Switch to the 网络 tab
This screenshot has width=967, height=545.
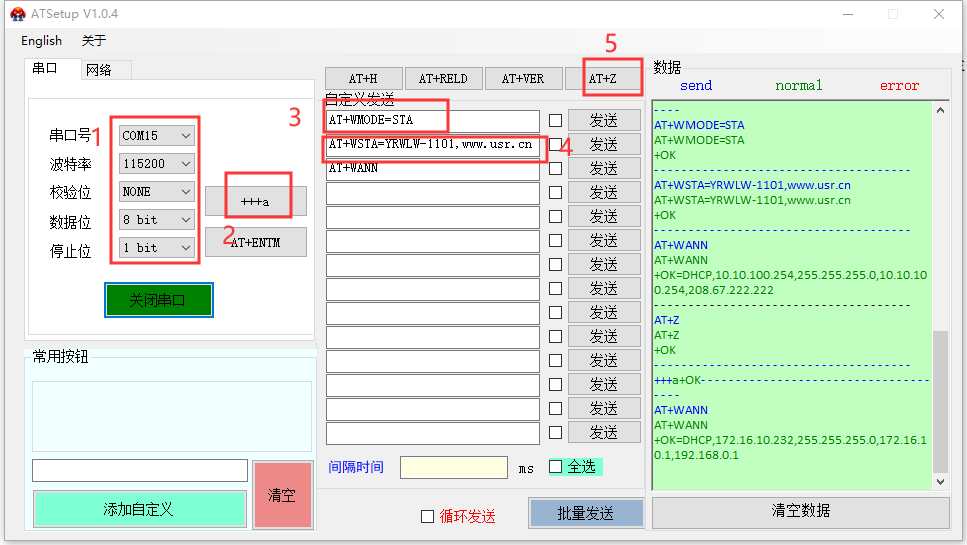coord(99,69)
